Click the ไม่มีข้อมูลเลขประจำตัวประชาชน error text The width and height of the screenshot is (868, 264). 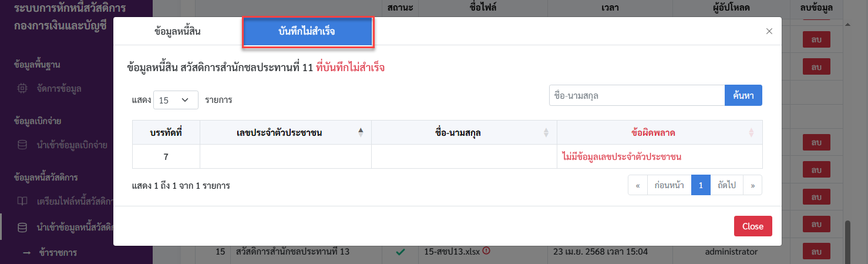[621, 157]
